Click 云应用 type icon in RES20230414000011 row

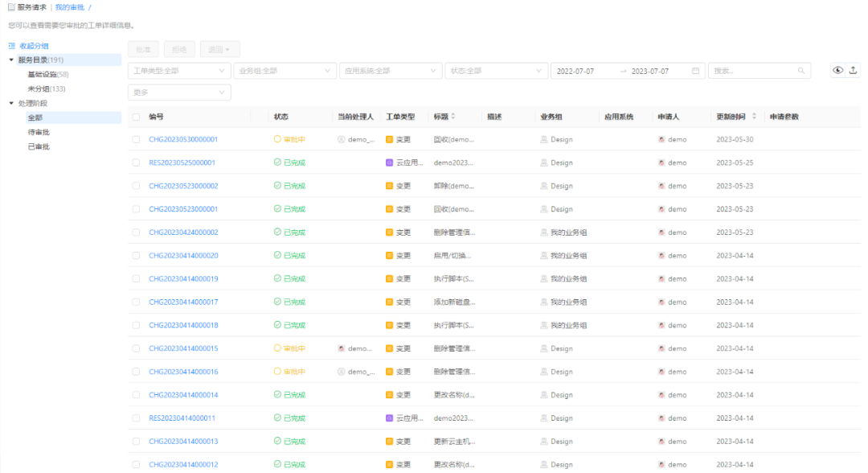(x=389, y=418)
